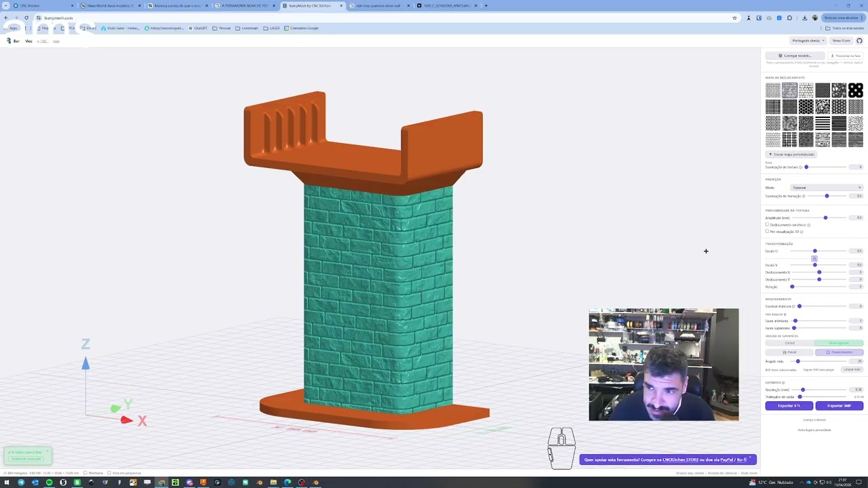Switch to the BumpMesh by CNC Kitchen tab
Image resolution: width=868 pixels, height=488 pixels.
tap(312, 5)
